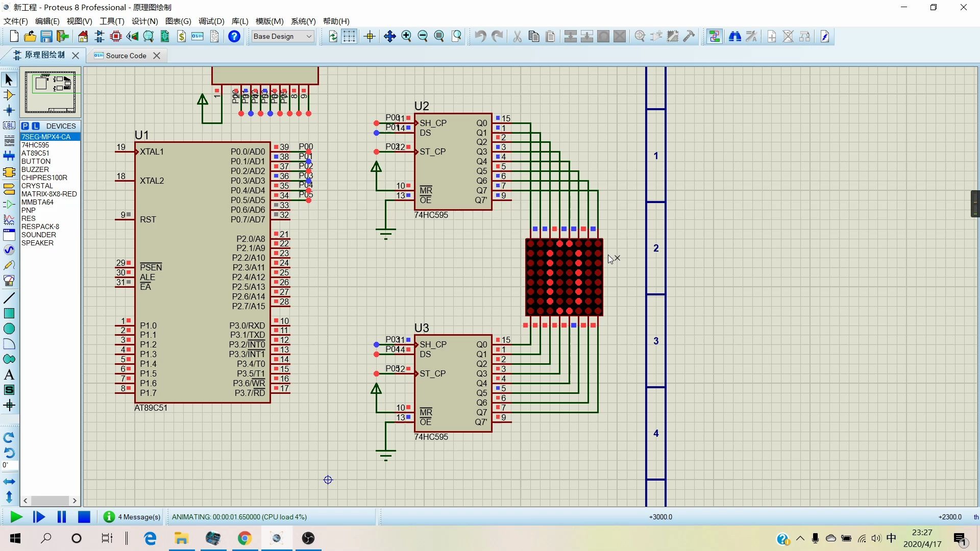Switch to Source Code tab

point(126,56)
